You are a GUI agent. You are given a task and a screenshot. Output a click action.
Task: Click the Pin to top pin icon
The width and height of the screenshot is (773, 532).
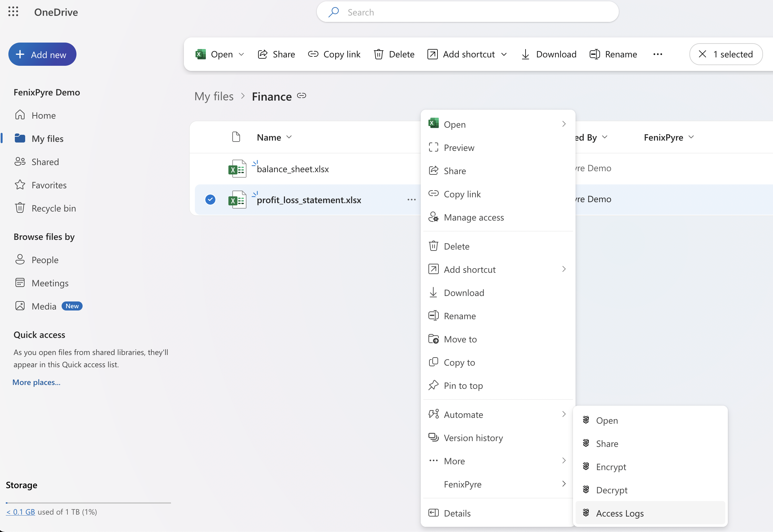434,385
